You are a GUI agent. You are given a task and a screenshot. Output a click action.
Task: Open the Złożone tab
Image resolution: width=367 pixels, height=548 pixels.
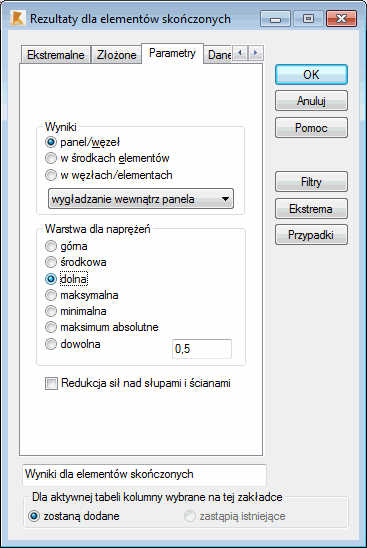point(116,55)
